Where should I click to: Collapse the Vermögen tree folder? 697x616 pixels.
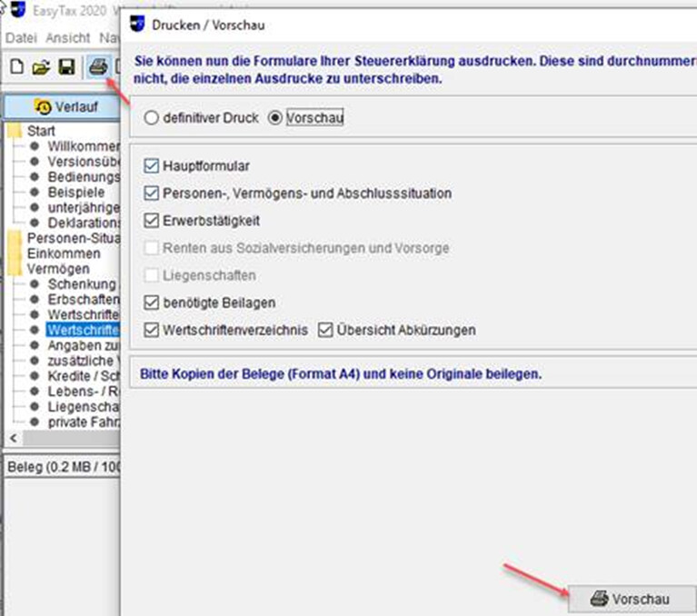tap(15, 269)
